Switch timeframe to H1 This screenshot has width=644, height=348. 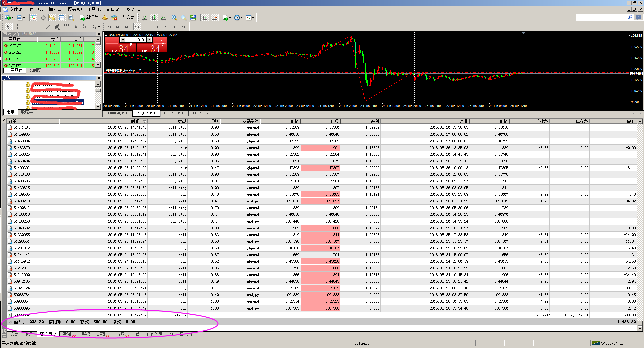[x=147, y=27]
